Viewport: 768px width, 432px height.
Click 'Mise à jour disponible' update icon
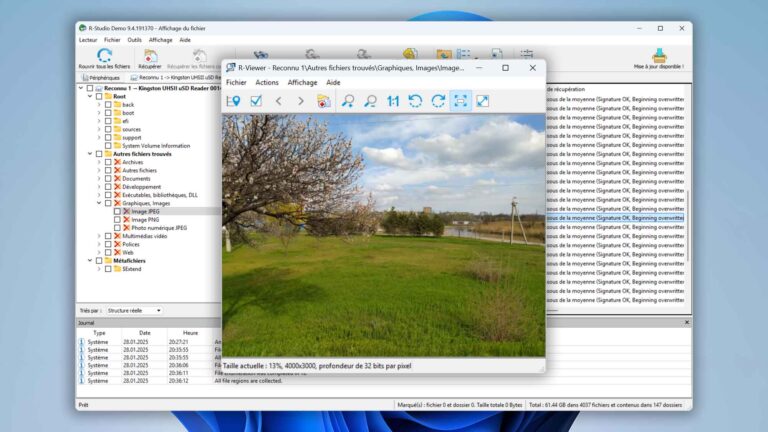click(x=659, y=57)
